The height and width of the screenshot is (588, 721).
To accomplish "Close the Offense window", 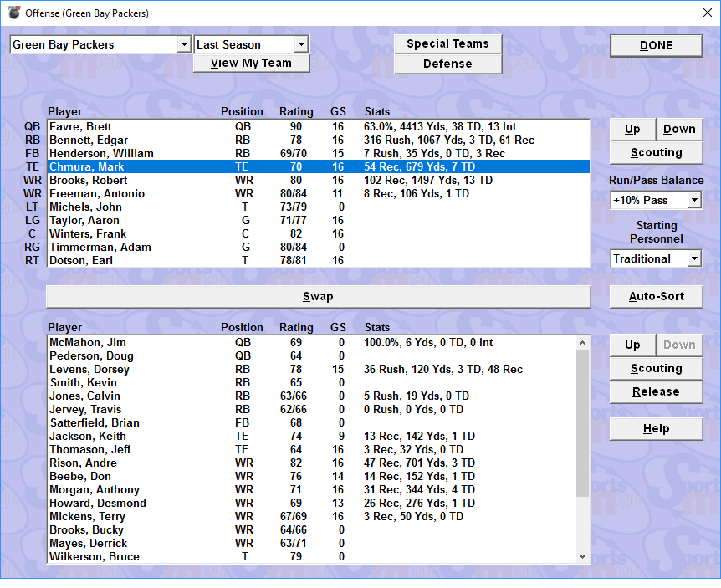I will [x=708, y=13].
